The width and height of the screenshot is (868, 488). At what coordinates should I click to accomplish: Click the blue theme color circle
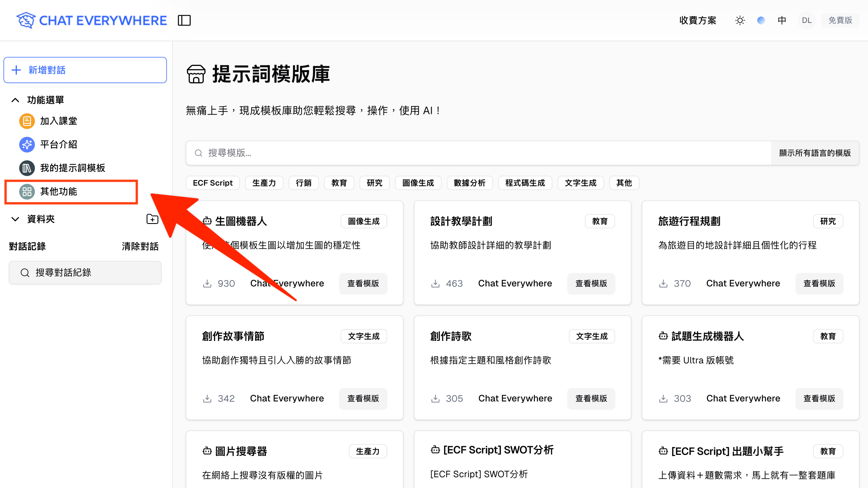(x=761, y=20)
